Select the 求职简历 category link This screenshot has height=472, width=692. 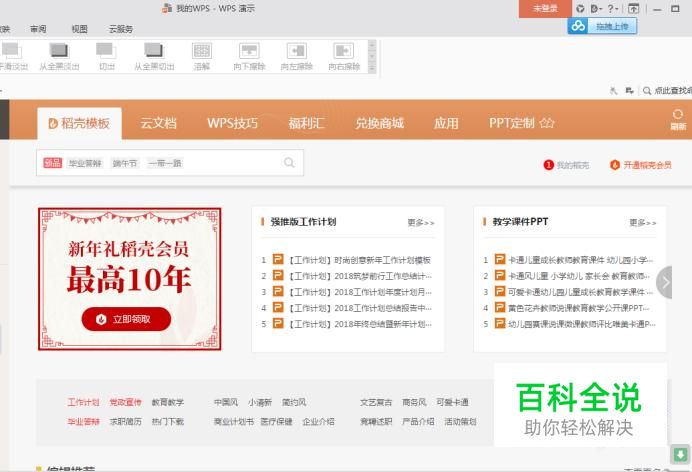click(x=125, y=422)
